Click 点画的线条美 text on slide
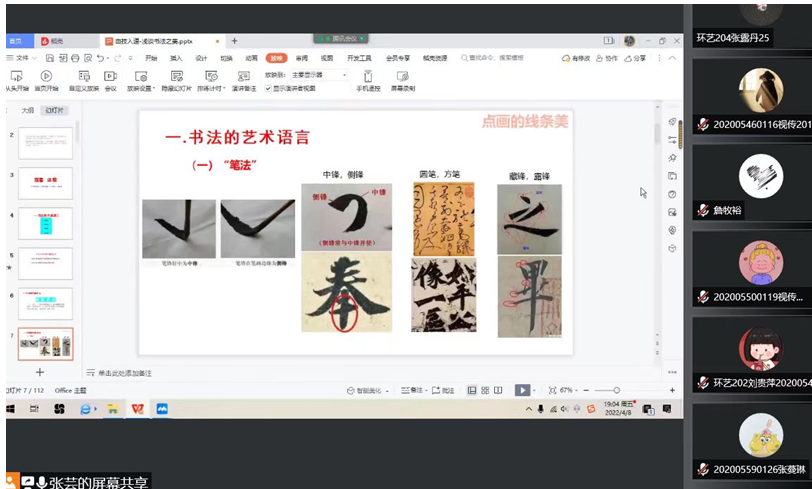 525,122
